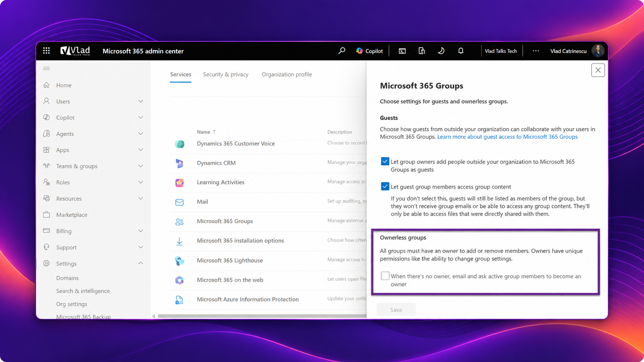Open Vlad Catrinescu account avatar
644x362 pixels.
point(598,51)
